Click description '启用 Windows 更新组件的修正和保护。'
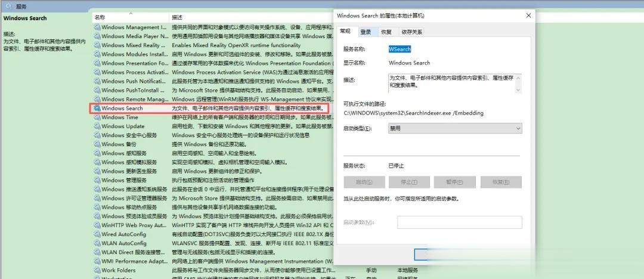The width and height of the screenshot is (644, 279). 217,171
